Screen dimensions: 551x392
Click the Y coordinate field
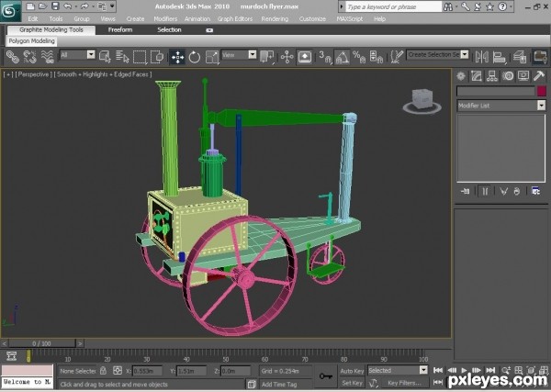point(192,371)
